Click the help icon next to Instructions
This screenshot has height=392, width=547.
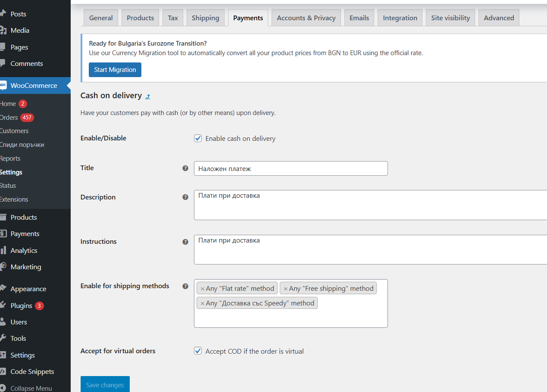coord(185,242)
